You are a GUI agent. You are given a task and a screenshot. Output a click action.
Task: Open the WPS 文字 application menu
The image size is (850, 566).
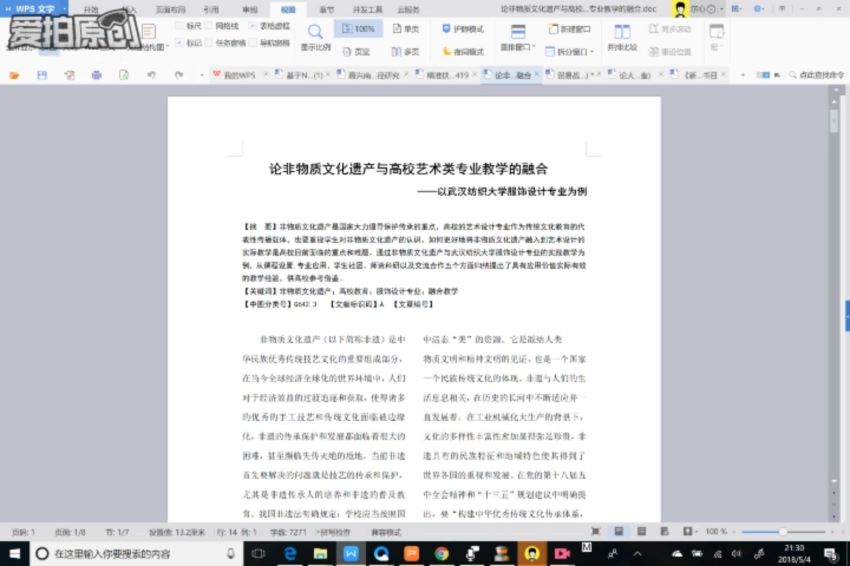[34, 9]
